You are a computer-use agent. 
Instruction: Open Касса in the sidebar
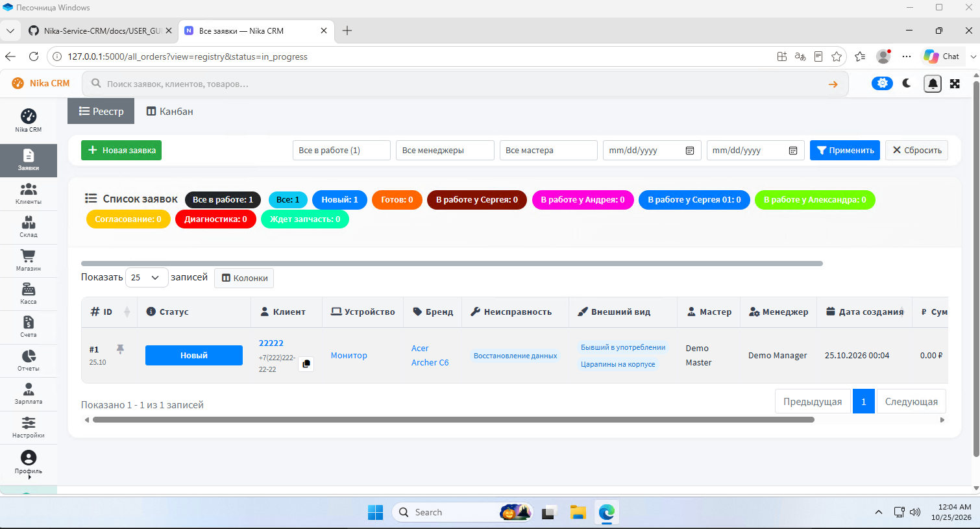point(29,294)
